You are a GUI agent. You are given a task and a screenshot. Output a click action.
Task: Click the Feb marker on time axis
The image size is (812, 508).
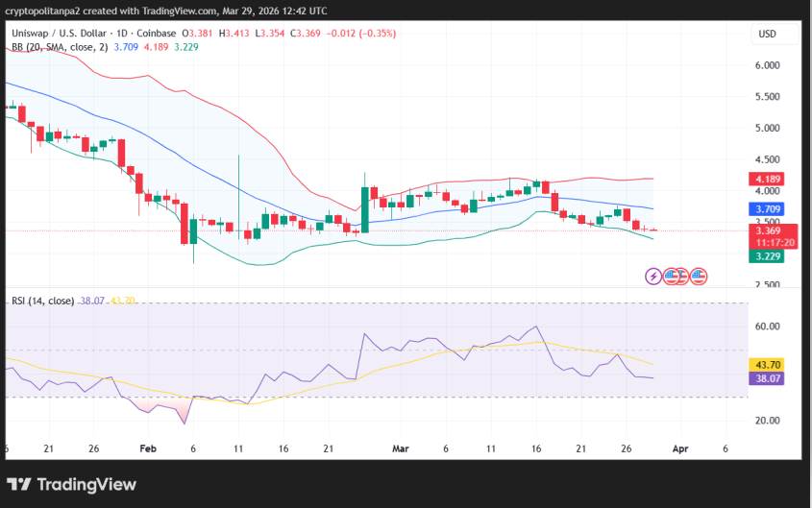pyautogui.click(x=147, y=448)
